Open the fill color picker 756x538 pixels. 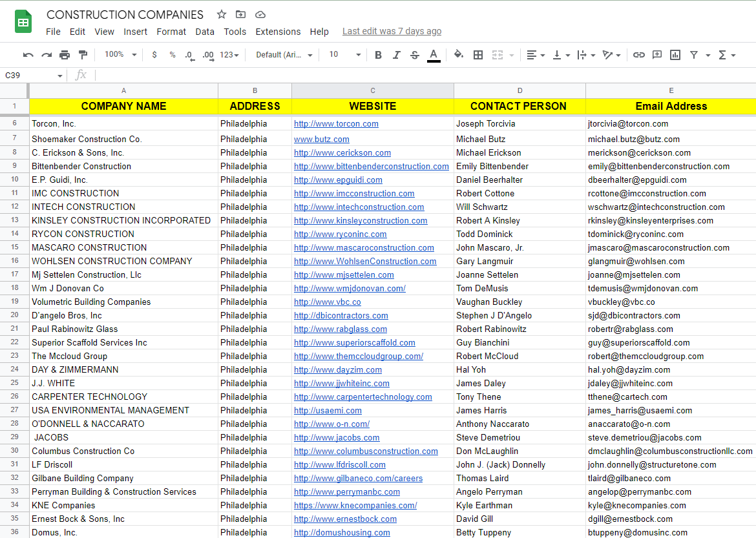click(x=459, y=54)
